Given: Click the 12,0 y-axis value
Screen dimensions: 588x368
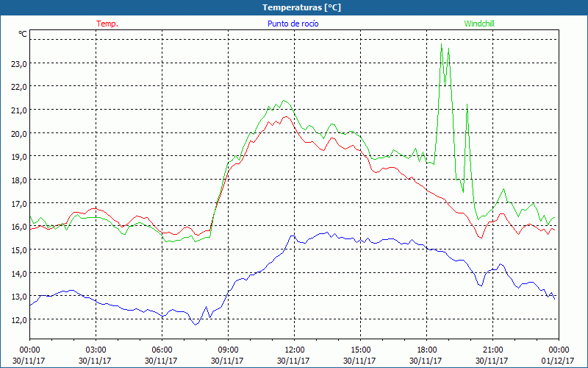Looking at the screenshot, I should coord(19,320).
